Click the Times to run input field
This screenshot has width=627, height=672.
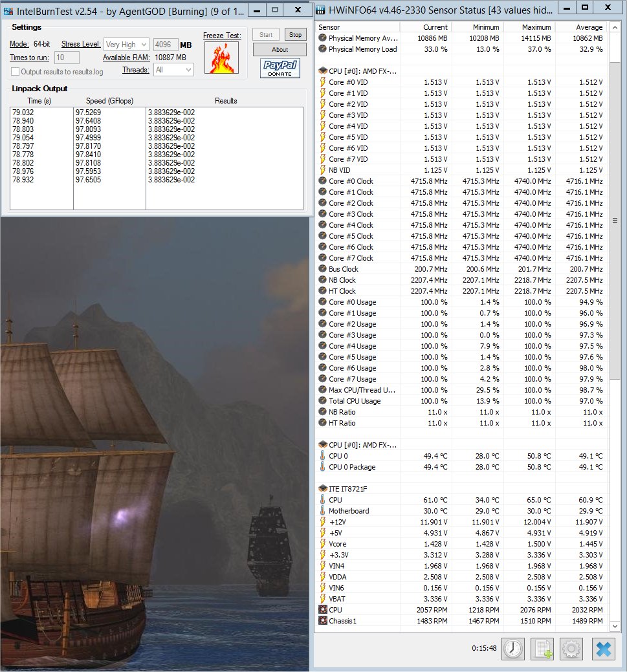click(x=67, y=58)
